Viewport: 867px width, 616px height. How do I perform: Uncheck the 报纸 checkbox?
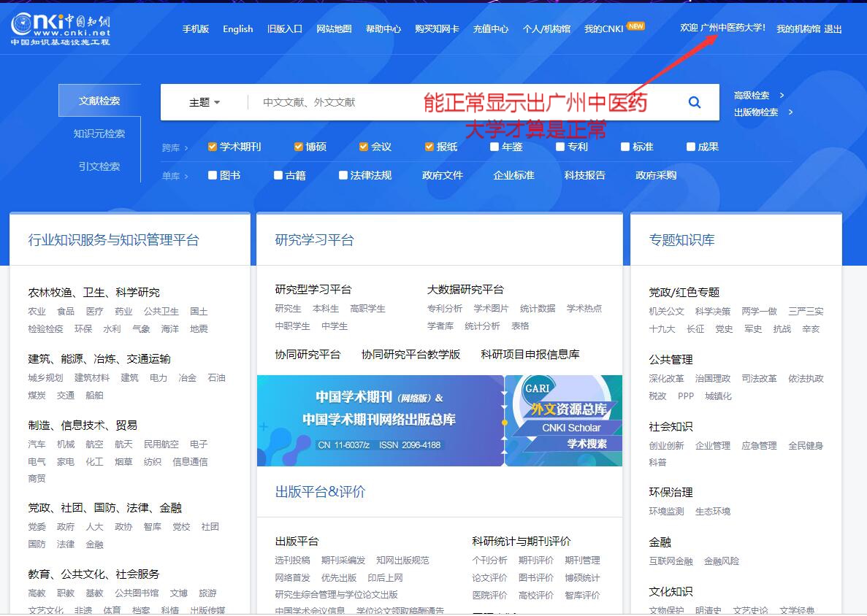429,147
